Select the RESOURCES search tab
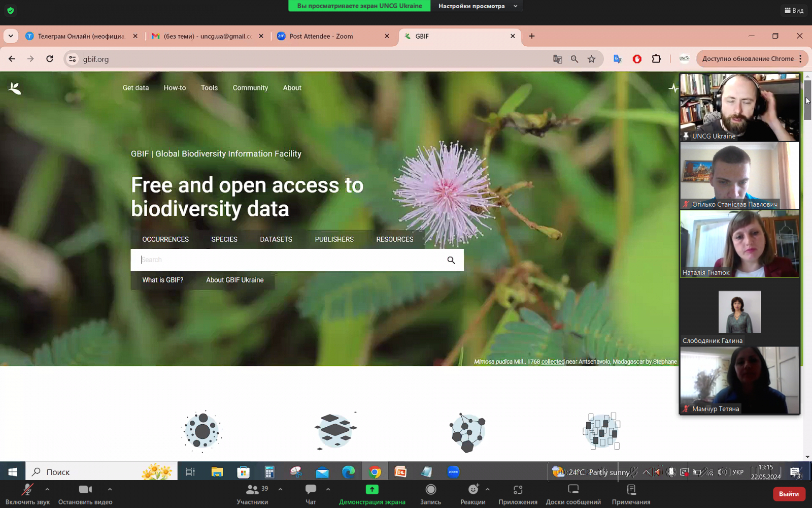 (x=395, y=239)
